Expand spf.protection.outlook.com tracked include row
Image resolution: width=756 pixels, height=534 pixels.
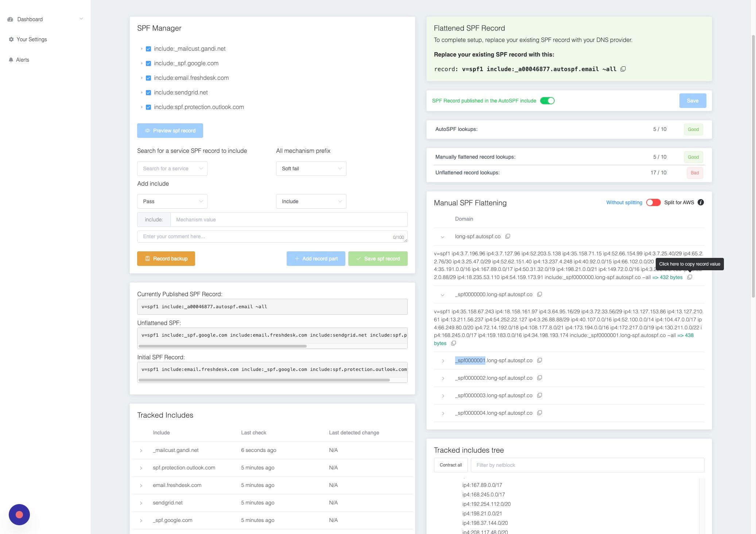click(141, 468)
